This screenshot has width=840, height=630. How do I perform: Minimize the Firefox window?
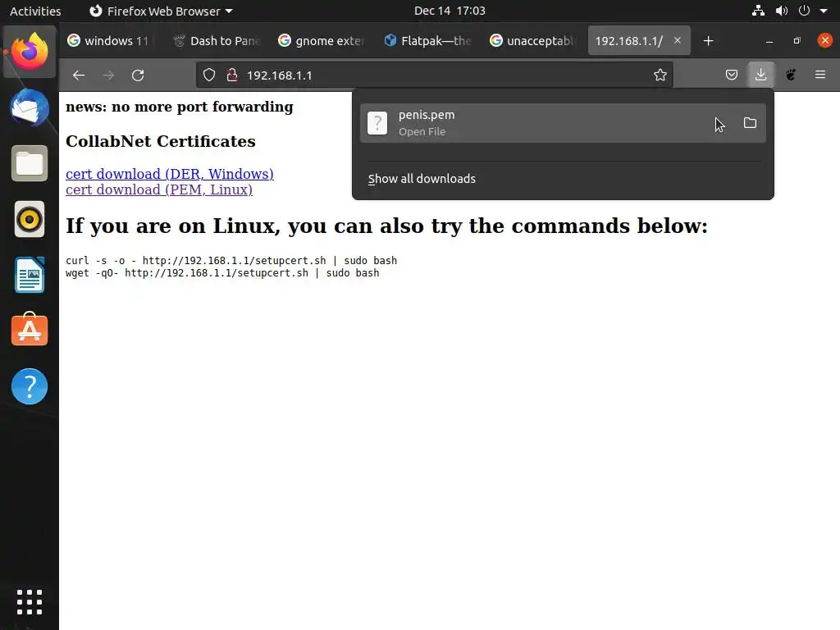click(x=769, y=41)
